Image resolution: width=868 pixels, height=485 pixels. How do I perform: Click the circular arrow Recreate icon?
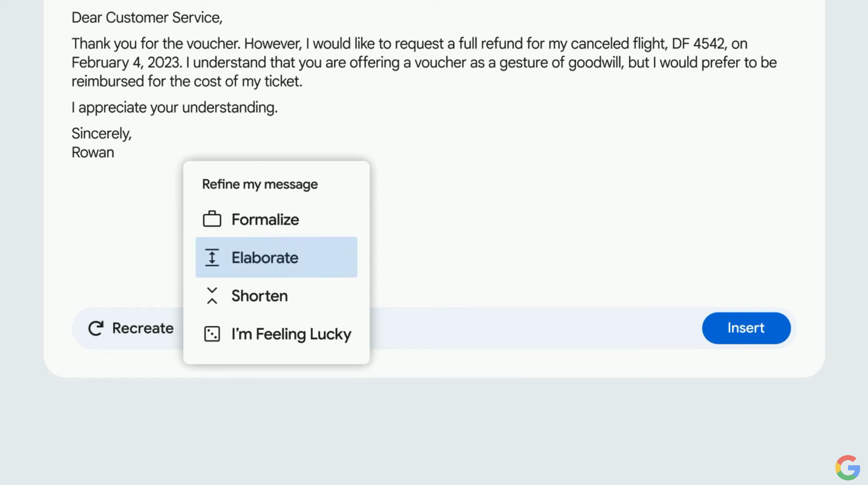coord(96,328)
